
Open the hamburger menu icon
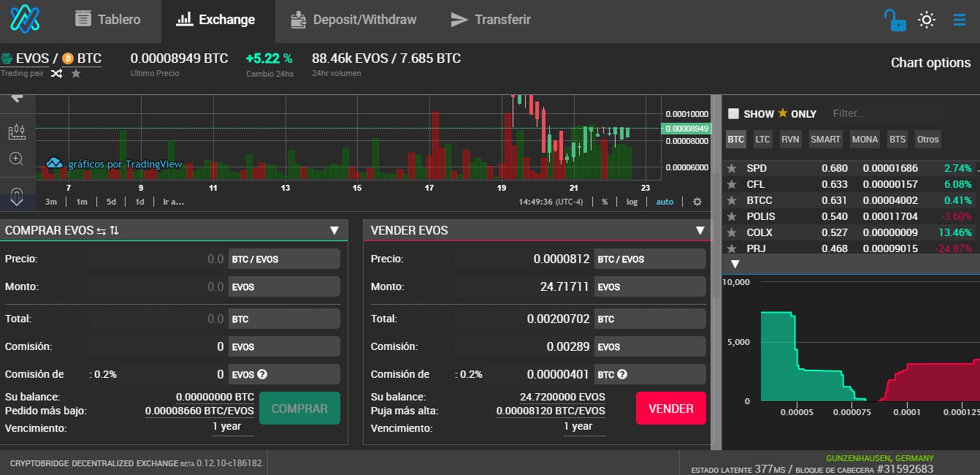click(960, 20)
